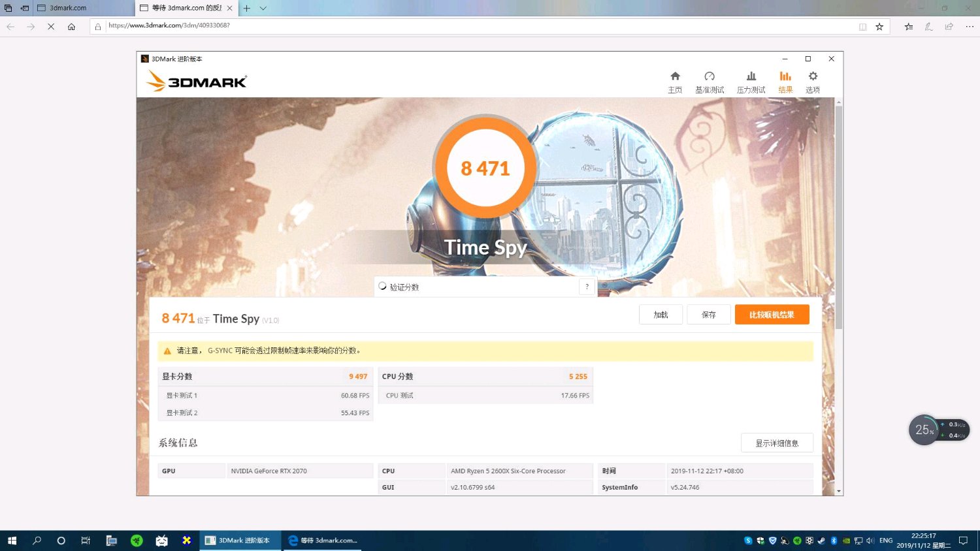Click the scrollbar down arrow in 3DMark
Screen dimensions: 980x551
pos(839,491)
